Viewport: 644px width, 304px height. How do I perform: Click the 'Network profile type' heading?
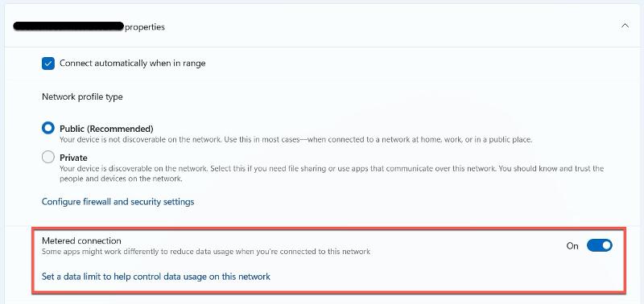(82, 97)
